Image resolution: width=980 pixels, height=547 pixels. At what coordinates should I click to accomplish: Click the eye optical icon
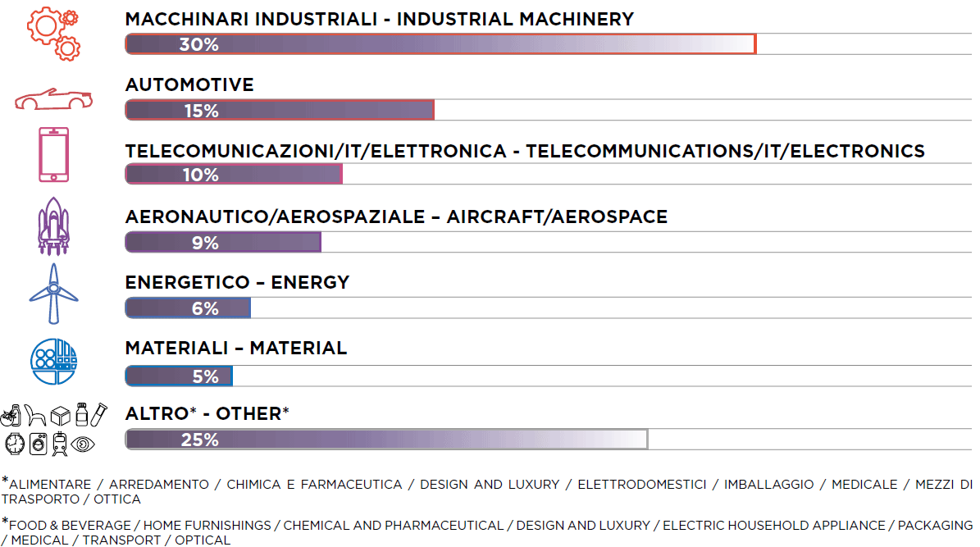pos(83,444)
